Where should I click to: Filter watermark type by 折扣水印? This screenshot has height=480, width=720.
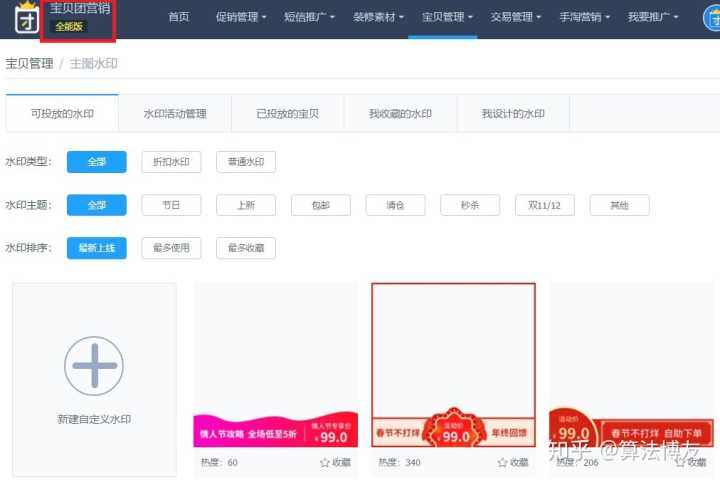[171, 162]
